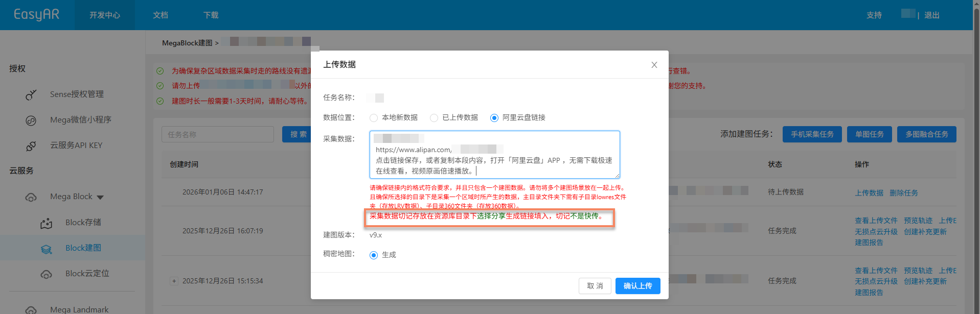Click 待上传数据 status text

[x=786, y=192]
